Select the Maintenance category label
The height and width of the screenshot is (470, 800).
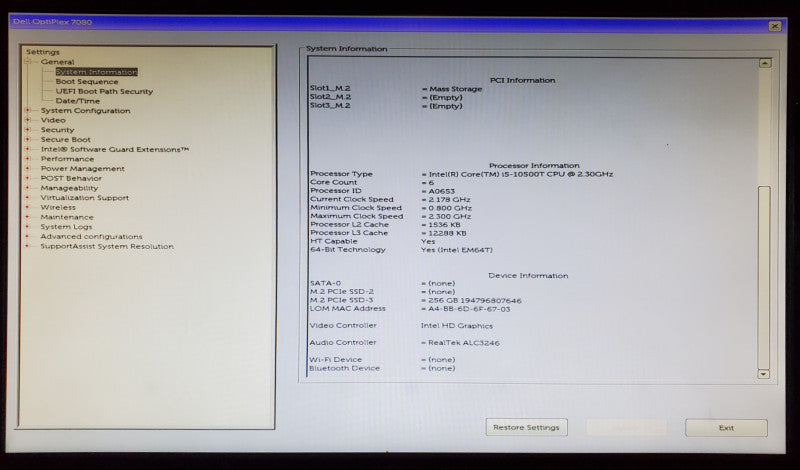(x=67, y=217)
